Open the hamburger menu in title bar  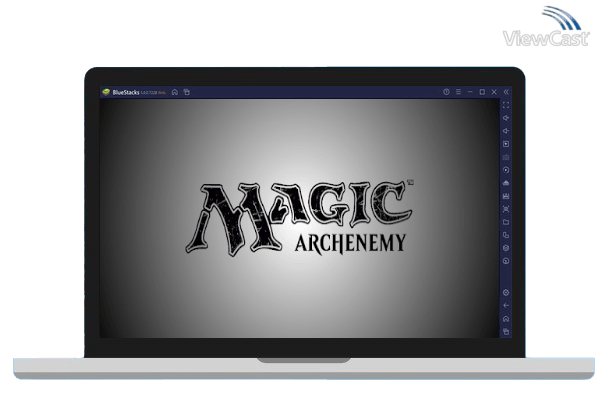pyautogui.click(x=458, y=92)
